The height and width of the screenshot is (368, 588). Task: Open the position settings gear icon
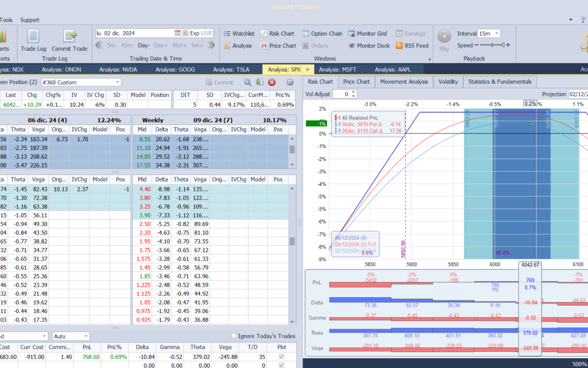pyautogui.click(x=290, y=82)
